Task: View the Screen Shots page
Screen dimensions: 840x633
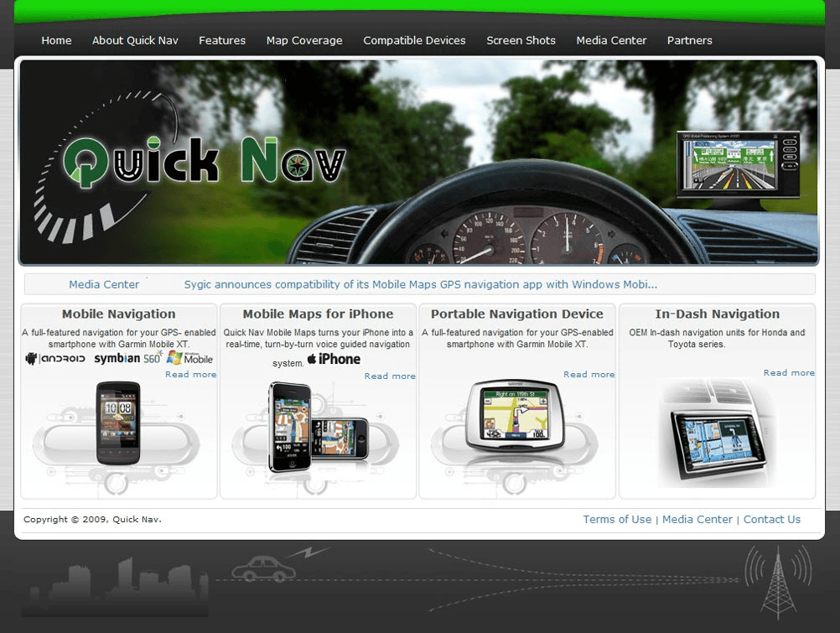Action: point(521,41)
